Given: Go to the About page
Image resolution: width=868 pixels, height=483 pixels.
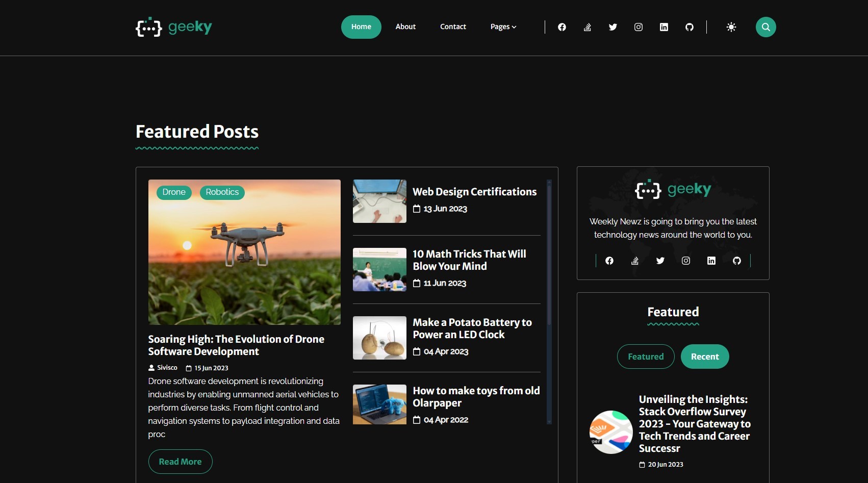Looking at the screenshot, I should click(x=405, y=27).
